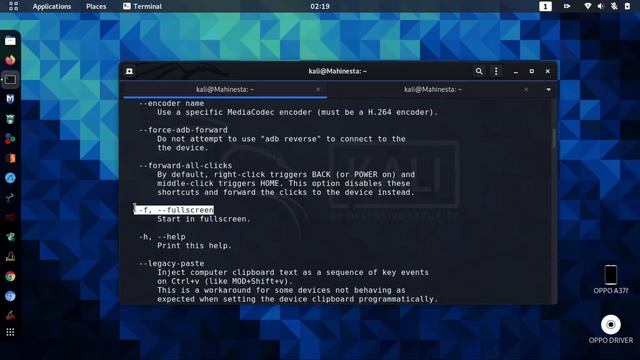Open the Applications menu
Screen dimensions: 640x360
click(x=52, y=7)
